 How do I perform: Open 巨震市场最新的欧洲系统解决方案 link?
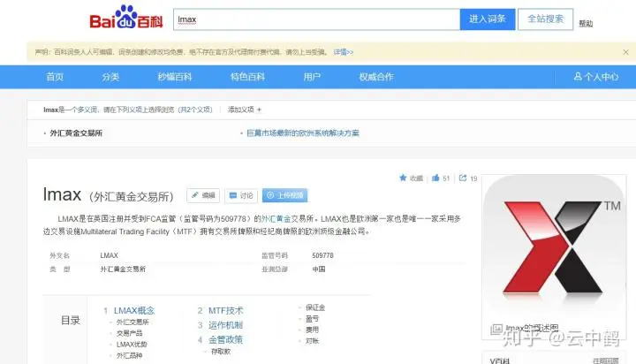[x=303, y=133]
